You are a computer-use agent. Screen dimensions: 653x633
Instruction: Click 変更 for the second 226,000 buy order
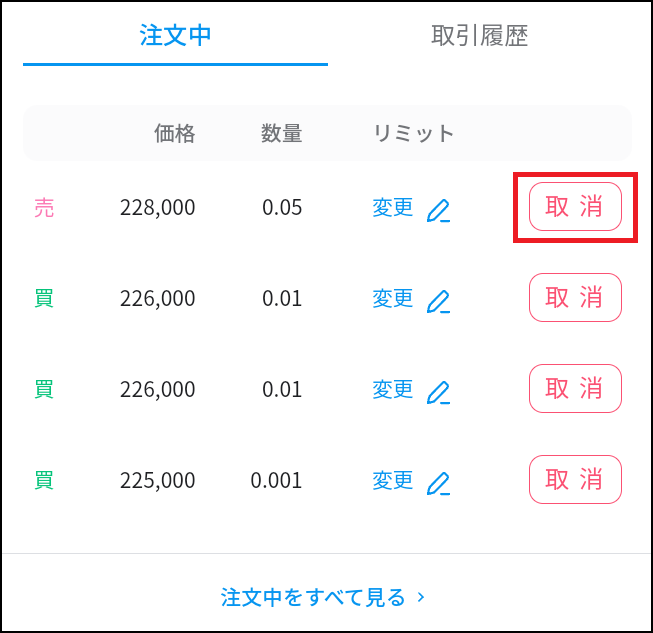392,389
